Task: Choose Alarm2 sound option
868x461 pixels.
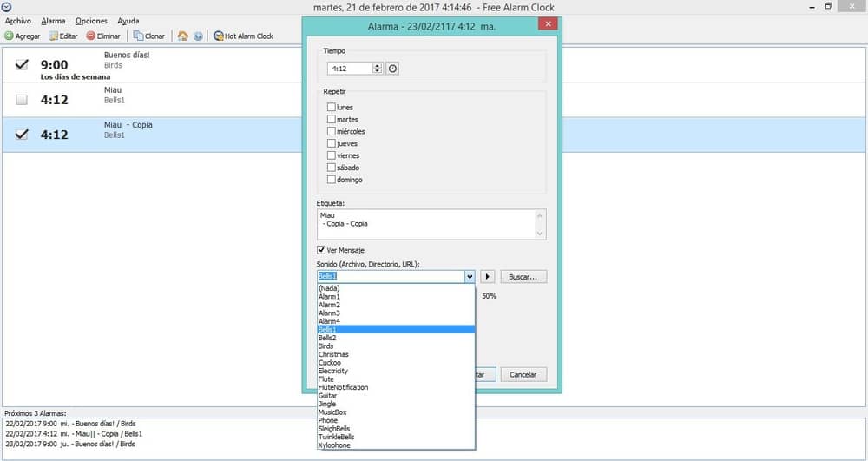Action: point(396,305)
